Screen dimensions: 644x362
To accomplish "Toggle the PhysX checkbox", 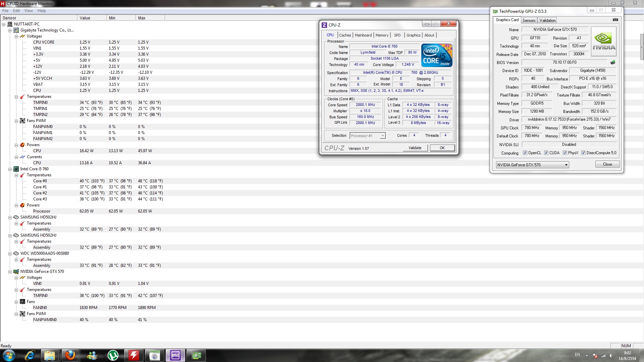I will point(565,153).
